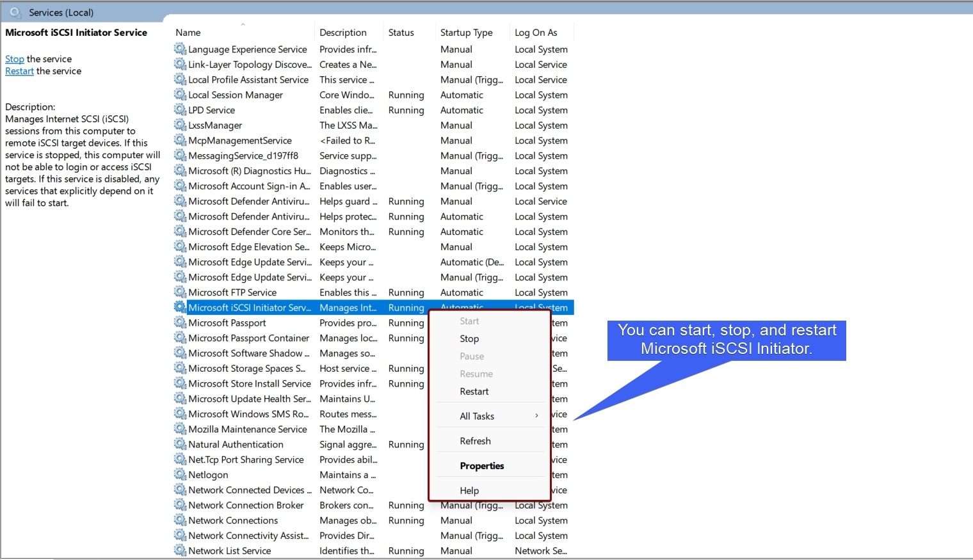Select the Network Connectivity Assist... service name
The image size is (973, 560).
point(248,536)
